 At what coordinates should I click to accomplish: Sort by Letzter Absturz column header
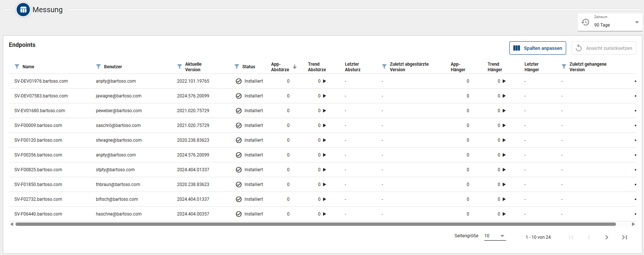tap(352, 67)
